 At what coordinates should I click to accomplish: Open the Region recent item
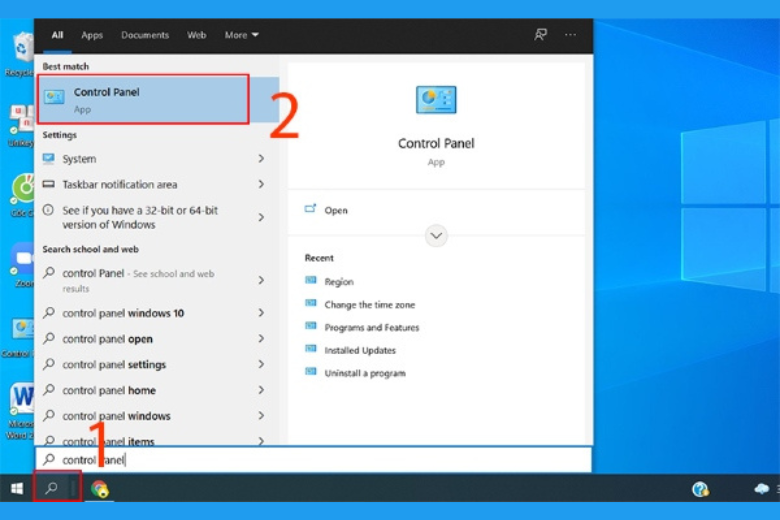tap(339, 282)
